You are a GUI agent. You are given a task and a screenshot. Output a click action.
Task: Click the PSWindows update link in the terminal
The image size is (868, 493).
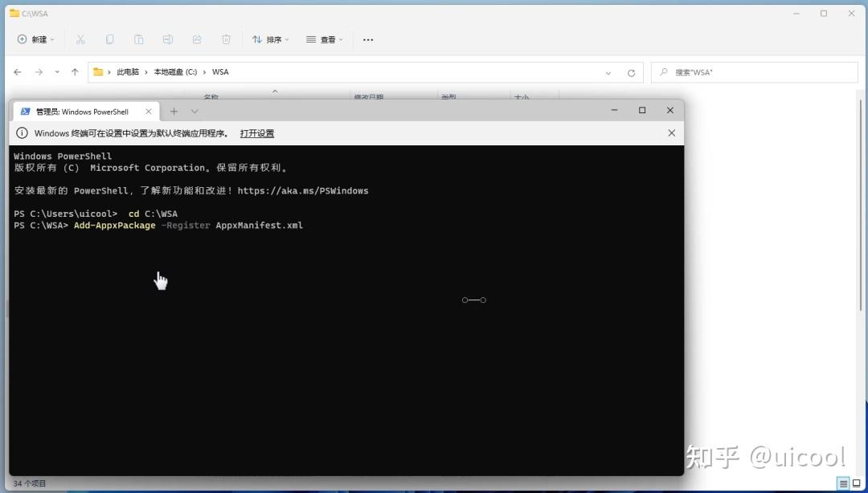click(x=313, y=190)
